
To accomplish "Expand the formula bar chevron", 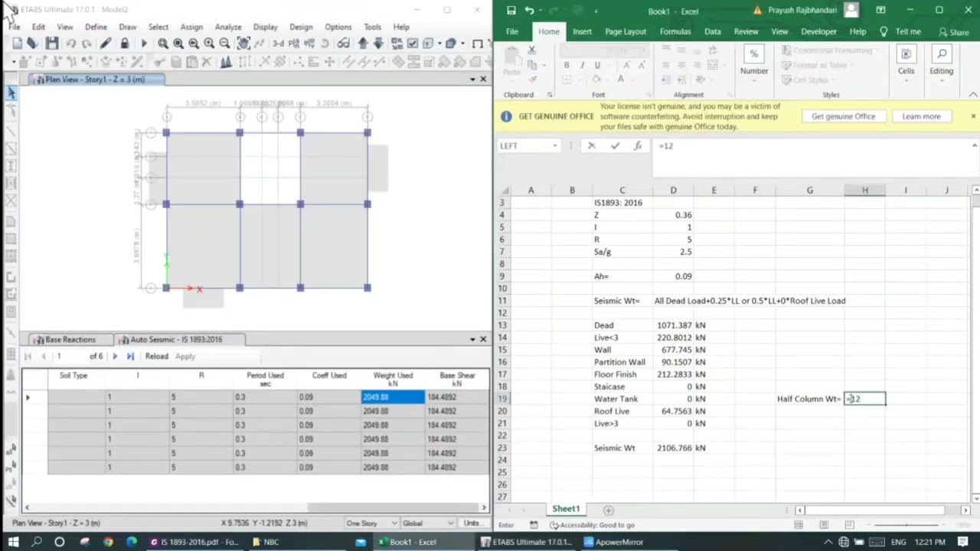I will click(x=974, y=145).
